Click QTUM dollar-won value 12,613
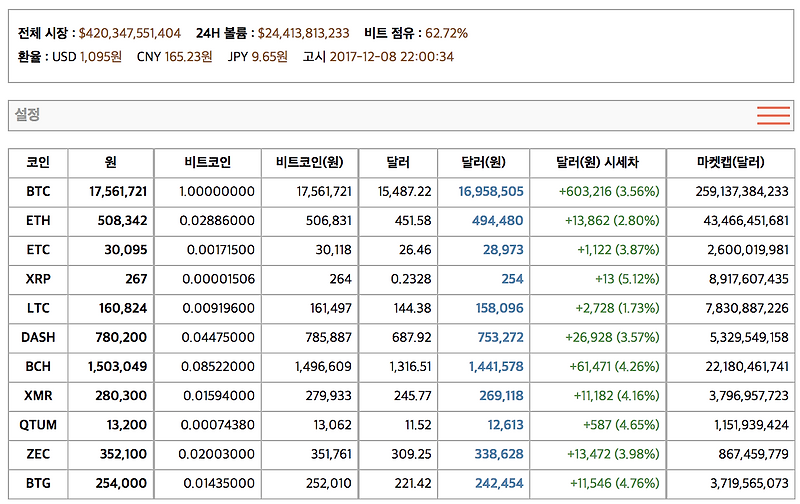800x504 pixels. tap(506, 424)
